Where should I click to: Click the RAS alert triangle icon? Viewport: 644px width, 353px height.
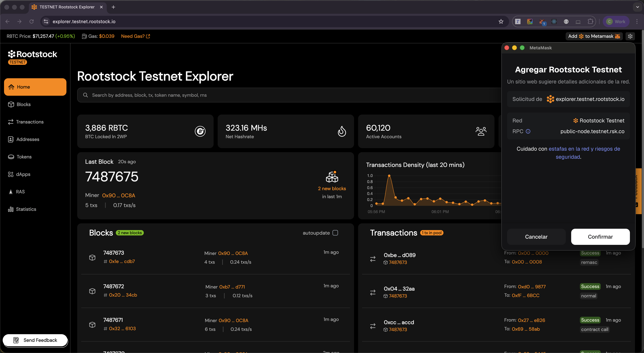click(11, 192)
